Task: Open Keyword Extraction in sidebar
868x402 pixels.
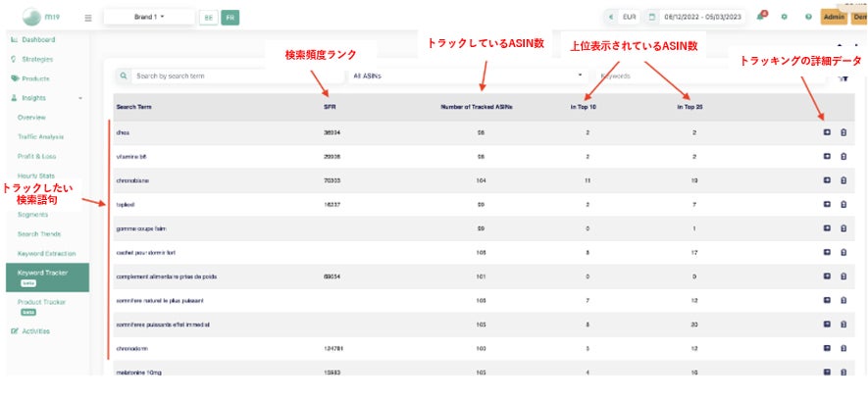Action: click(x=46, y=253)
